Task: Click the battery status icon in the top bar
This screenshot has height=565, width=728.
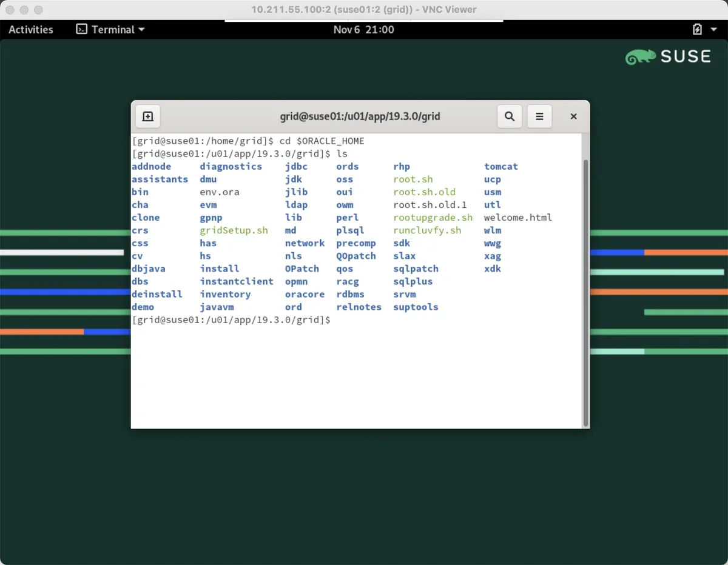Action: (x=697, y=28)
